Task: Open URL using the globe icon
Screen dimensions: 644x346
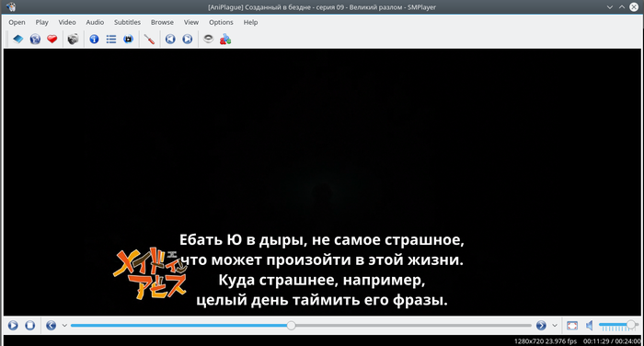Action: (35, 39)
